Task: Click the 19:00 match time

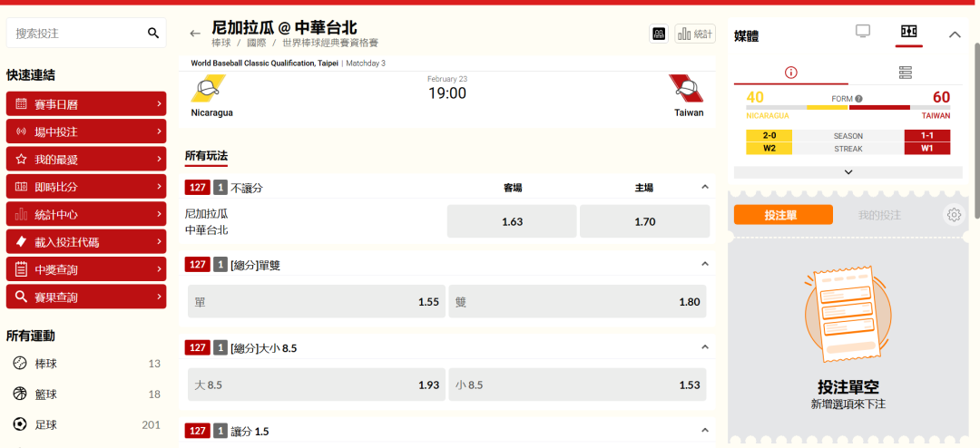Action: tap(447, 93)
